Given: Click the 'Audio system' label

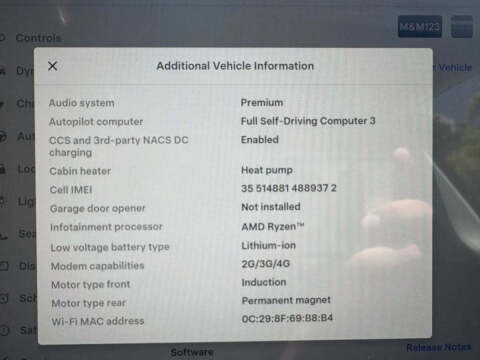Looking at the screenshot, I should [x=82, y=103].
